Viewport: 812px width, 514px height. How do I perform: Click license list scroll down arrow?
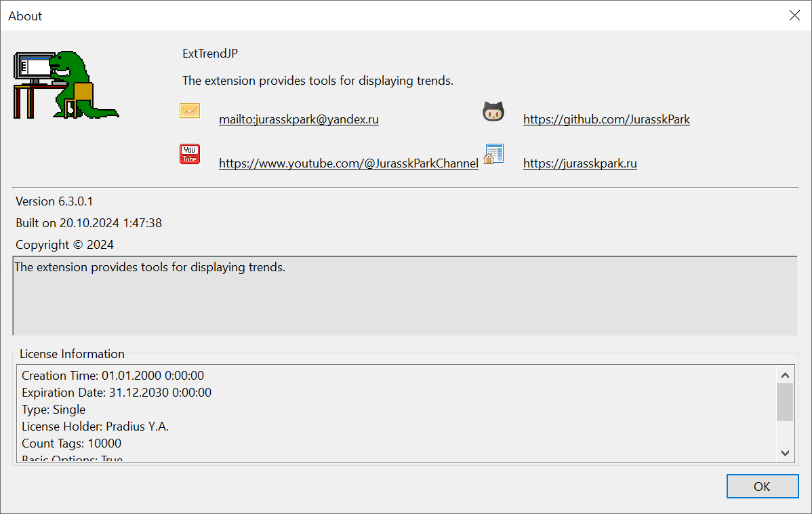coord(785,453)
